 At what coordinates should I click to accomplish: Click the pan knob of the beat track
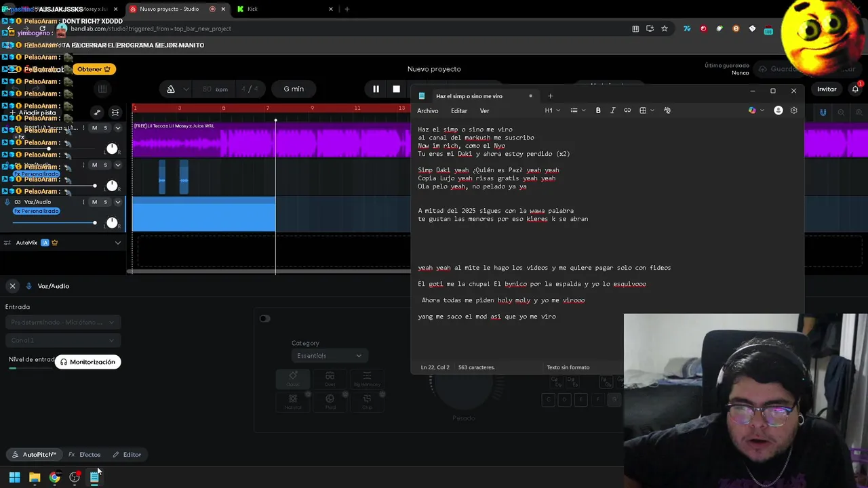(x=112, y=148)
